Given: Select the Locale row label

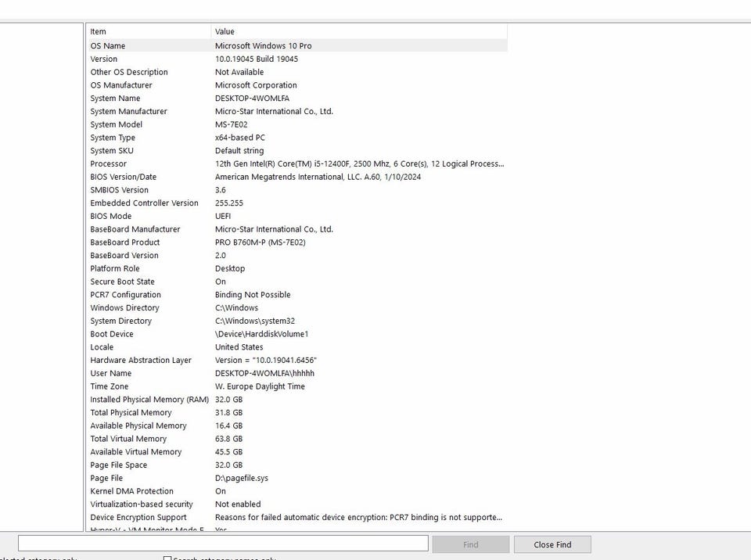Looking at the screenshot, I should [102, 346].
